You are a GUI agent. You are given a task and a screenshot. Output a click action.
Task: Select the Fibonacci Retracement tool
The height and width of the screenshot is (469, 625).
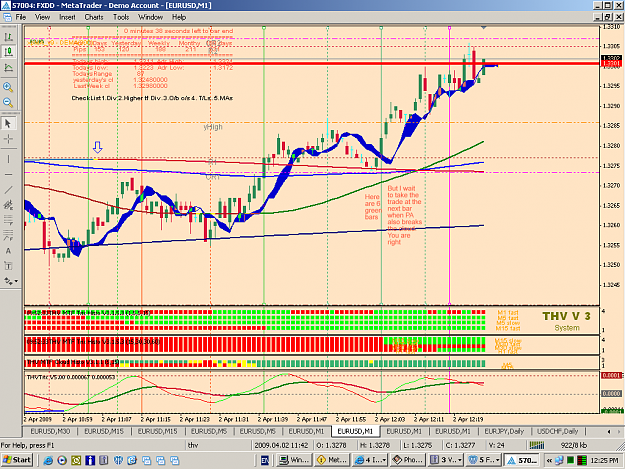point(8,220)
